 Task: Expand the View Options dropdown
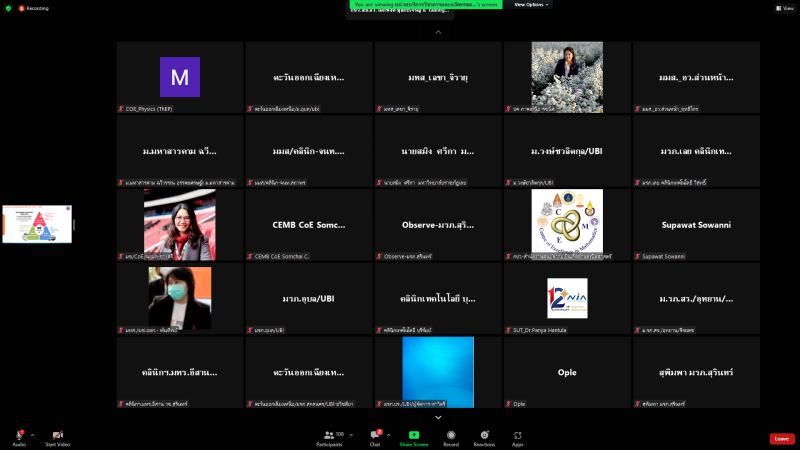point(532,5)
